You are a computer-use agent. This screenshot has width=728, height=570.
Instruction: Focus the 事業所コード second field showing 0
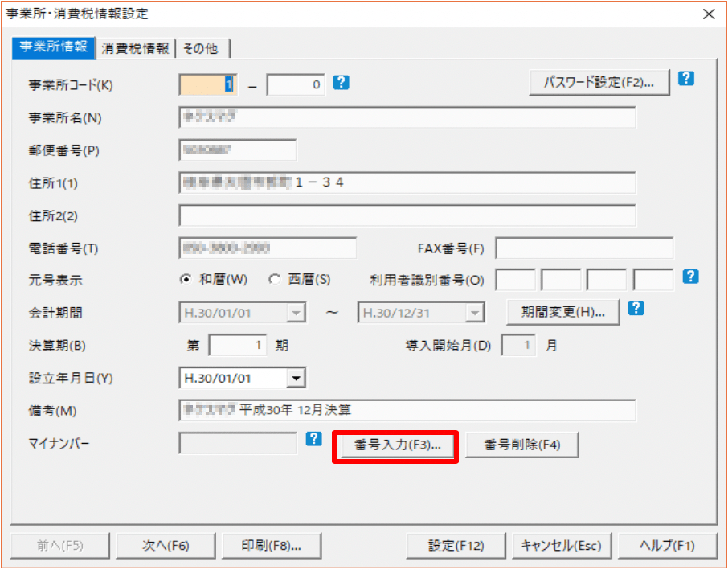(x=296, y=85)
